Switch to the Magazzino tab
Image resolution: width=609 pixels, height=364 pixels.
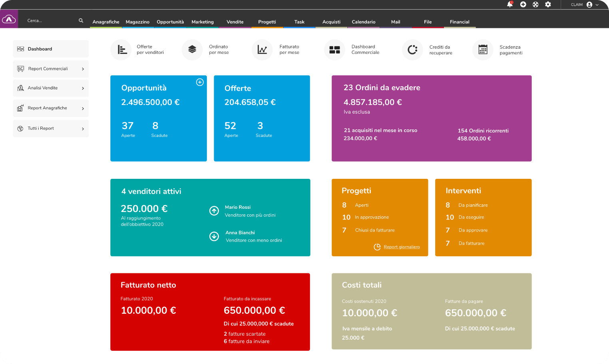coord(137,22)
